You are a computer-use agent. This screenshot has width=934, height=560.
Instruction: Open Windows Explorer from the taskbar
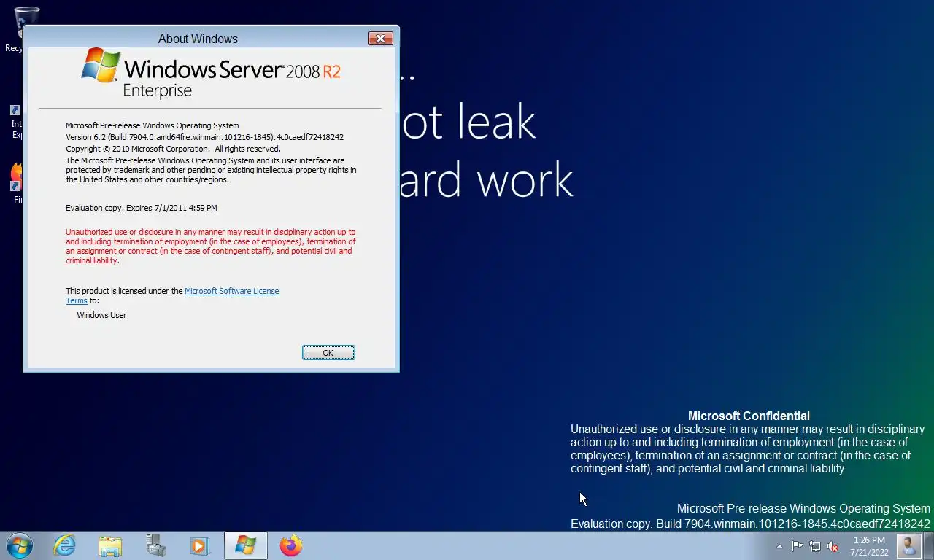click(110, 545)
